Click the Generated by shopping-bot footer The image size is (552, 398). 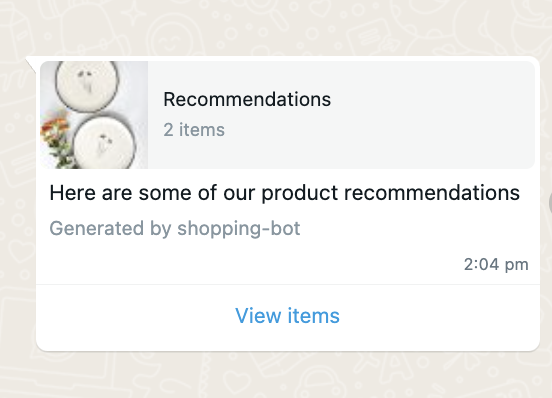175,228
